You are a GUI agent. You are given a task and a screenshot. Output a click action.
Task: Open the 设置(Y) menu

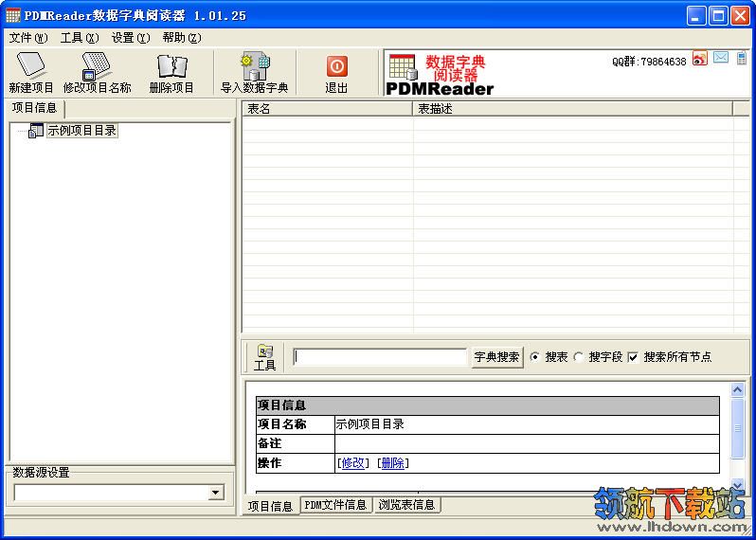[131, 38]
